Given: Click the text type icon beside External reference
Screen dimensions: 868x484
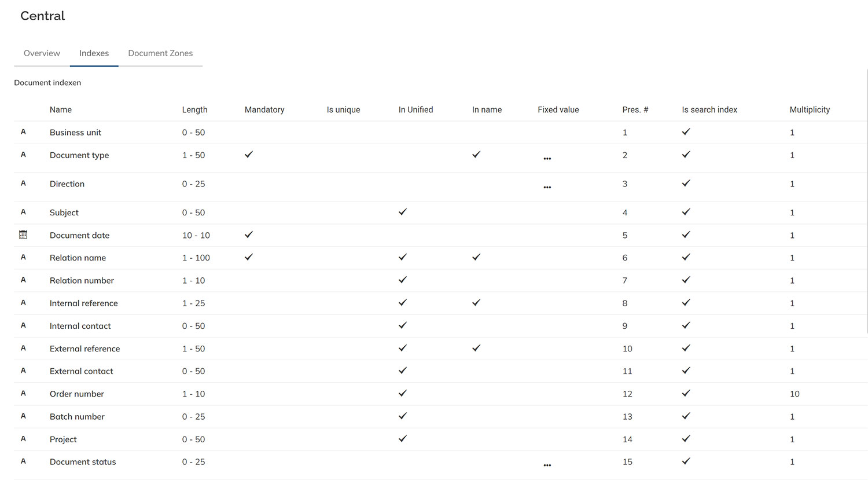Looking at the screenshot, I should point(23,348).
